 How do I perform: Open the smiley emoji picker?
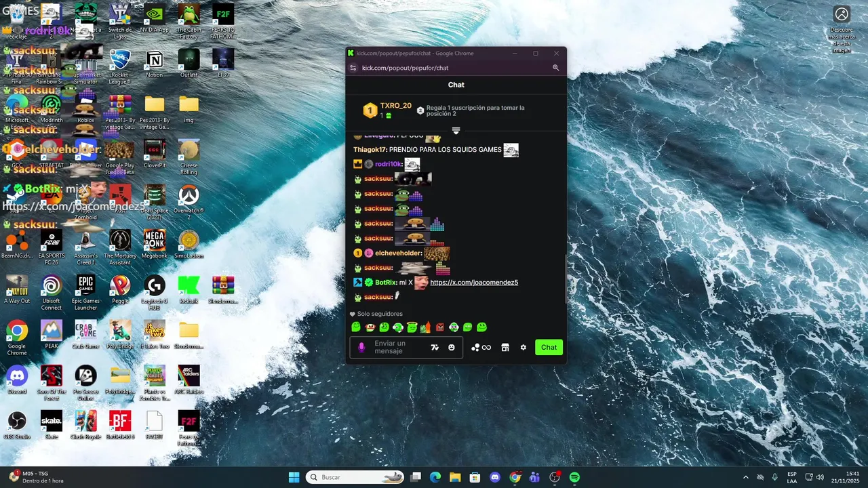pyautogui.click(x=452, y=347)
